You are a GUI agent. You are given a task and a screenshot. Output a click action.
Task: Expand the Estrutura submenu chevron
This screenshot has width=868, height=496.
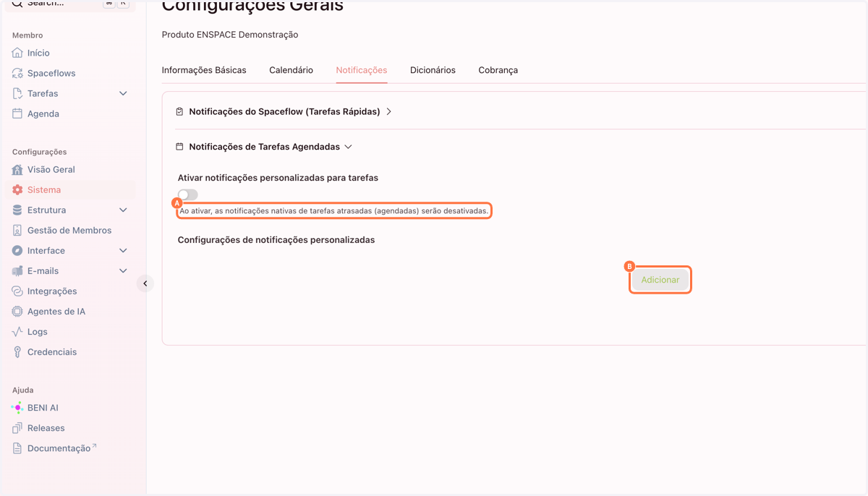pos(123,210)
